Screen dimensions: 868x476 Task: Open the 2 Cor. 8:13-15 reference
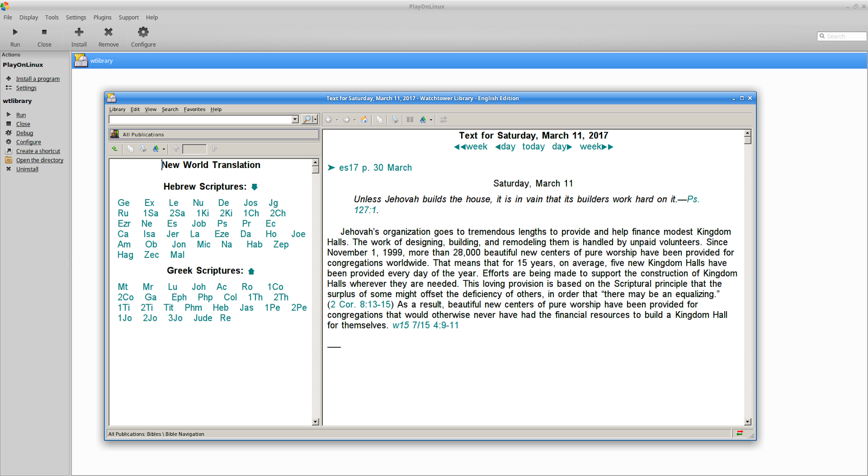coord(360,305)
